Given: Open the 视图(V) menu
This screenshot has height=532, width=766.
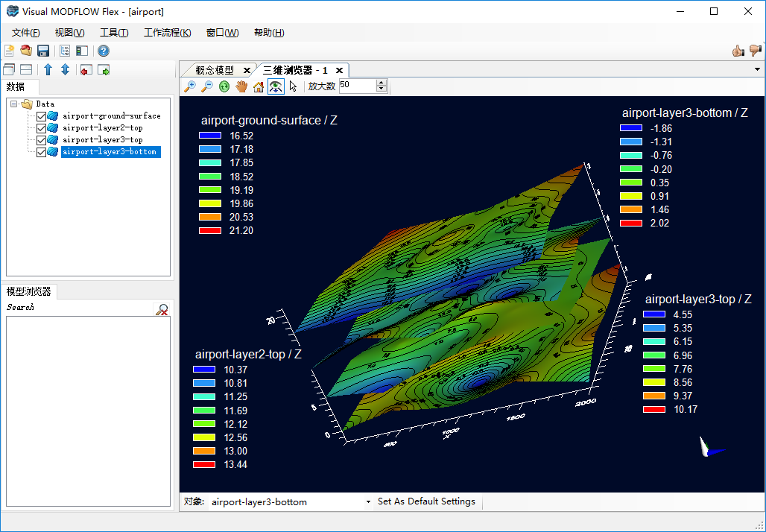Looking at the screenshot, I should click(x=70, y=33).
